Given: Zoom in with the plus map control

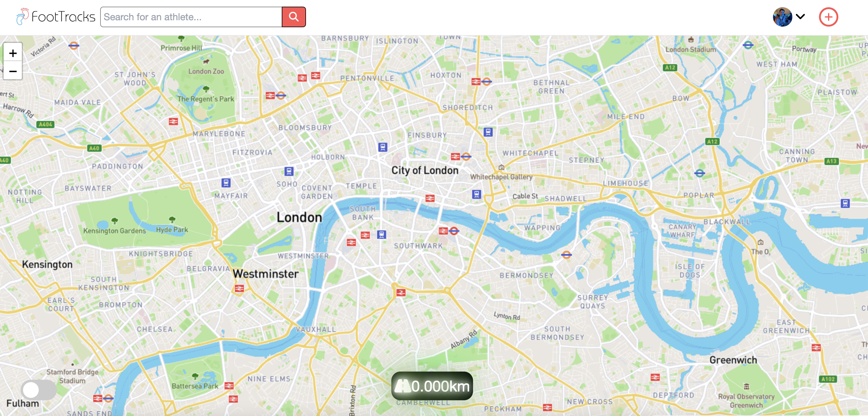Looking at the screenshot, I should [x=13, y=53].
